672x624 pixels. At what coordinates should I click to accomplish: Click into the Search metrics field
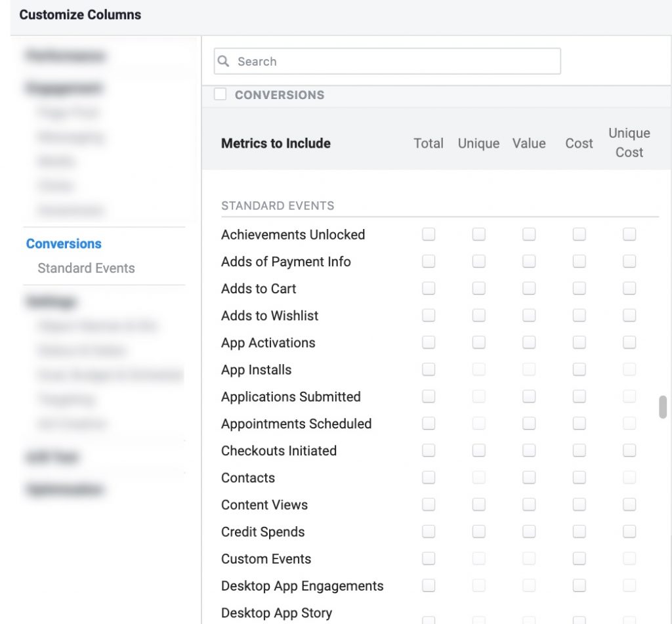coord(394,61)
